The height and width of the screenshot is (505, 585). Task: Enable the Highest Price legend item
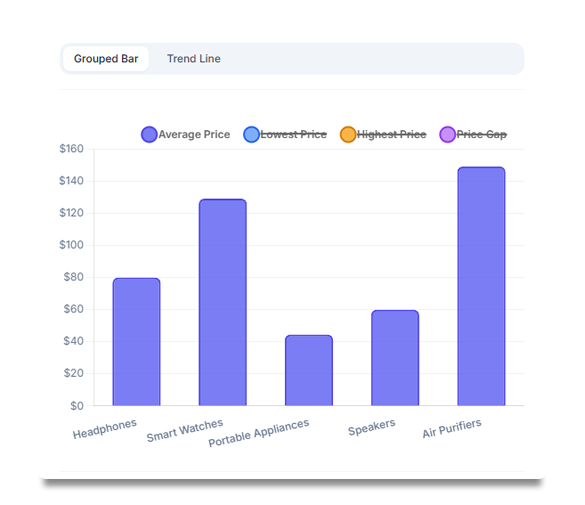pos(383,134)
